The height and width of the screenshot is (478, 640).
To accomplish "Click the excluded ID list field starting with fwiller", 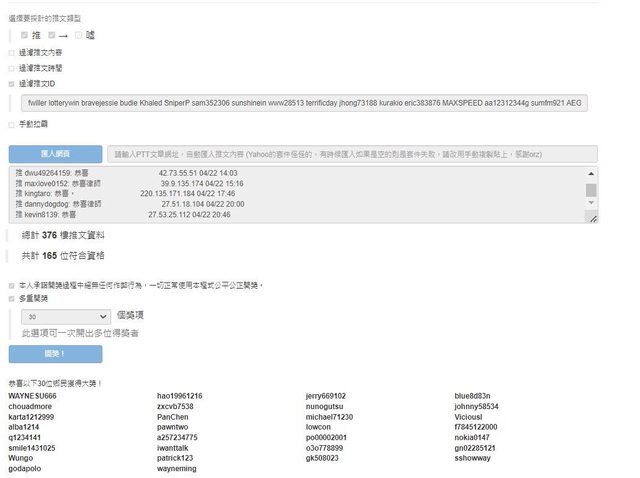I will click(302, 102).
